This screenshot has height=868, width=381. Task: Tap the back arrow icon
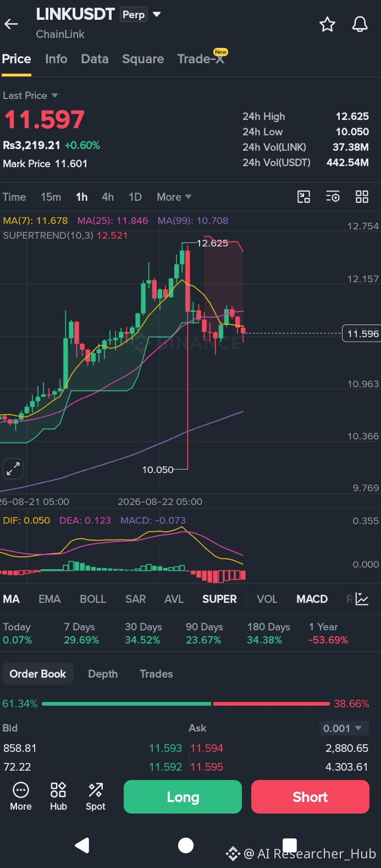click(12, 24)
